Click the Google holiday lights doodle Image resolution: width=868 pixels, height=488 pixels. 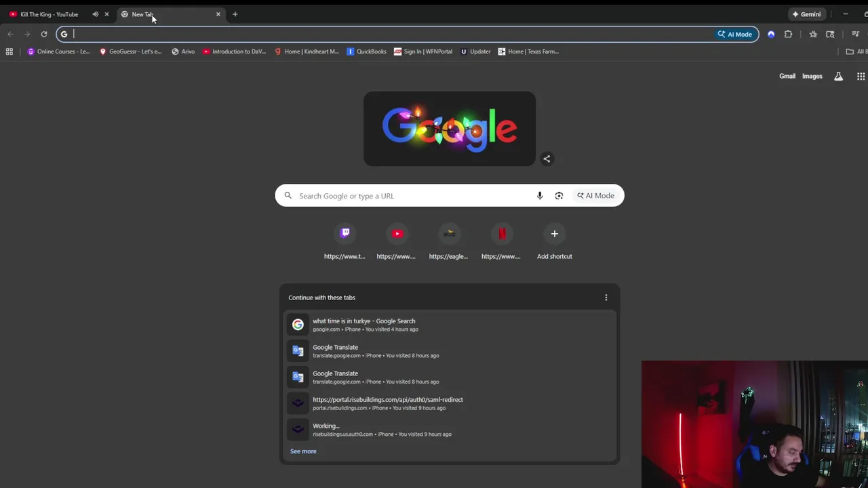(x=450, y=129)
